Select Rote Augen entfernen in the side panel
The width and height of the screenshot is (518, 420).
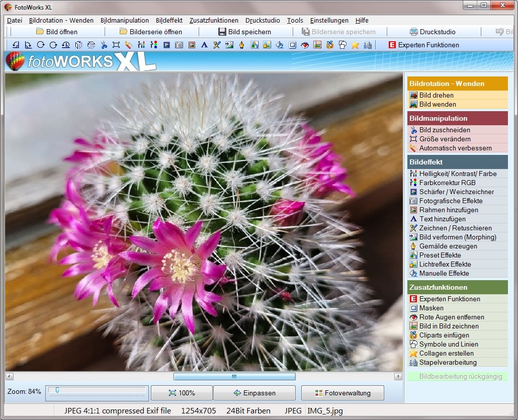point(458,317)
